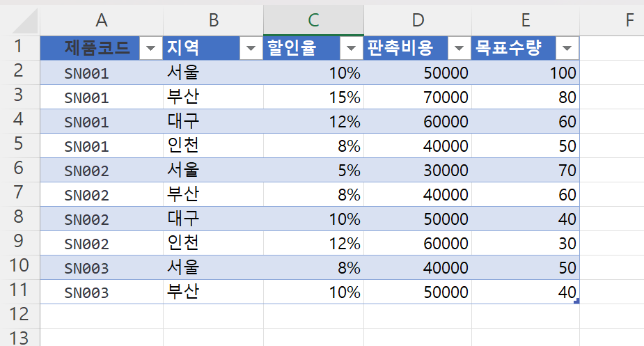Viewport: 644px width, 346px height.
Task: Select the 70 target quantity cell
Action: pyautogui.click(x=526, y=170)
